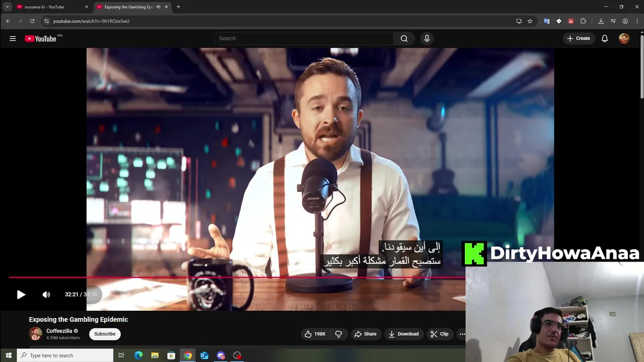This screenshot has width=644, height=362.
Task: Open the more actions ellipsis menu
Action: tap(461, 334)
